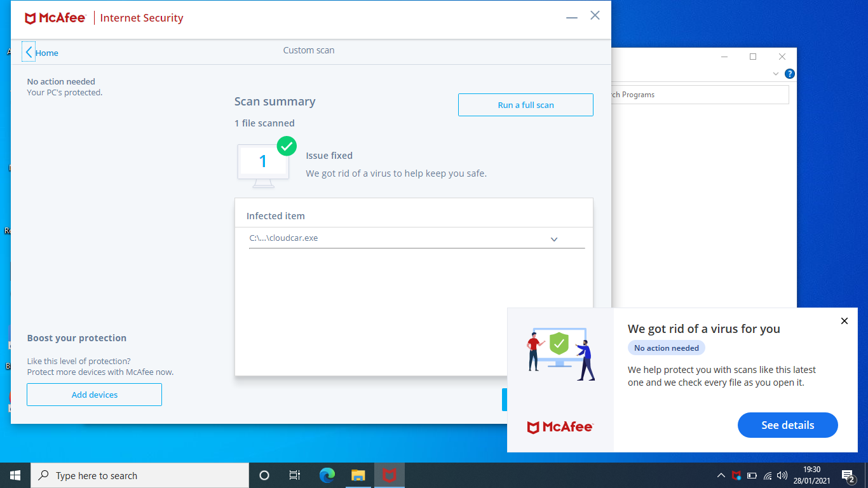The width and height of the screenshot is (868, 488).
Task: Open Task View on the taskbar
Action: coord(295,475)
